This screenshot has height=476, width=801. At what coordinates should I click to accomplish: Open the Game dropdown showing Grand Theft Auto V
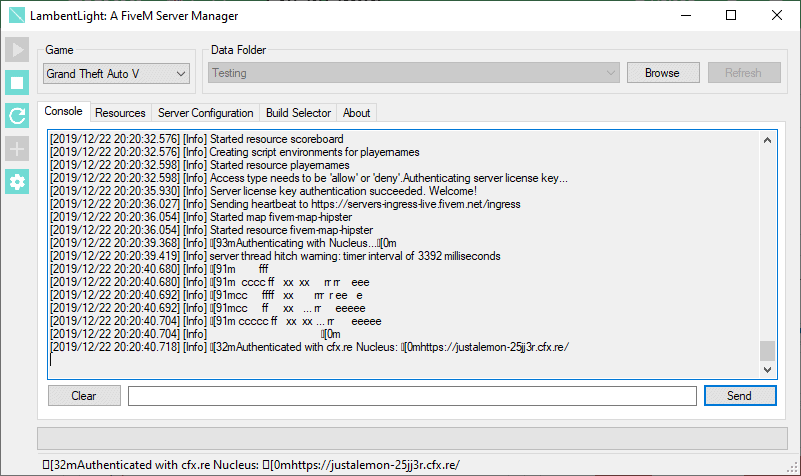(116, 74)
